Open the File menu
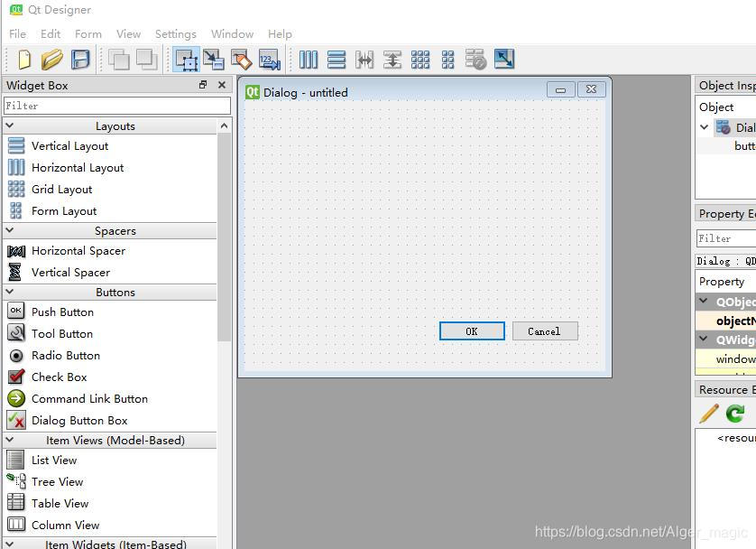 pos(17,33)
